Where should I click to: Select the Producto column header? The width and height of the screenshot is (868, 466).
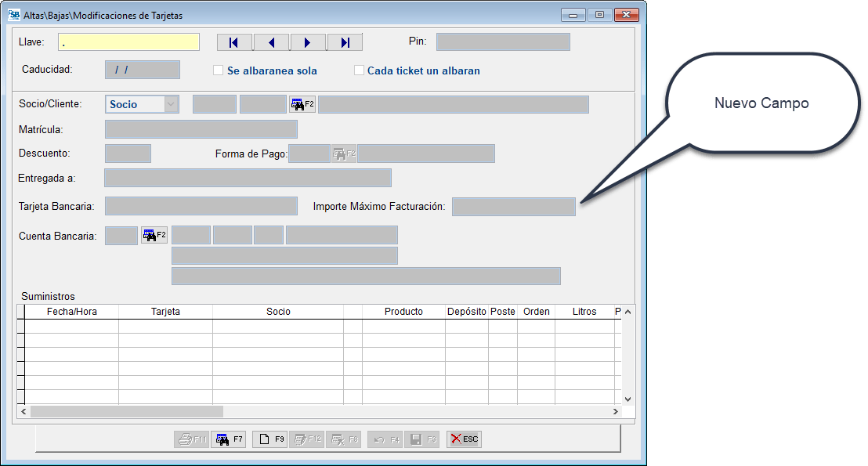point(403,312)
